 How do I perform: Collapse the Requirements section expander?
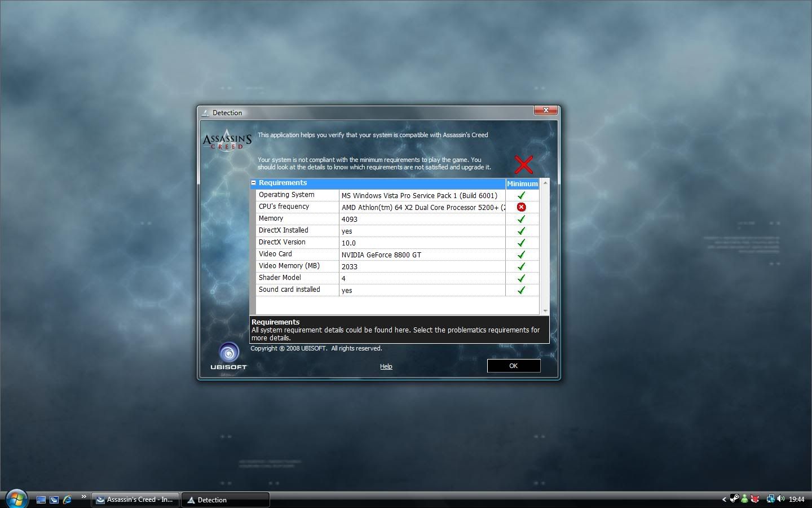(254, 183)
